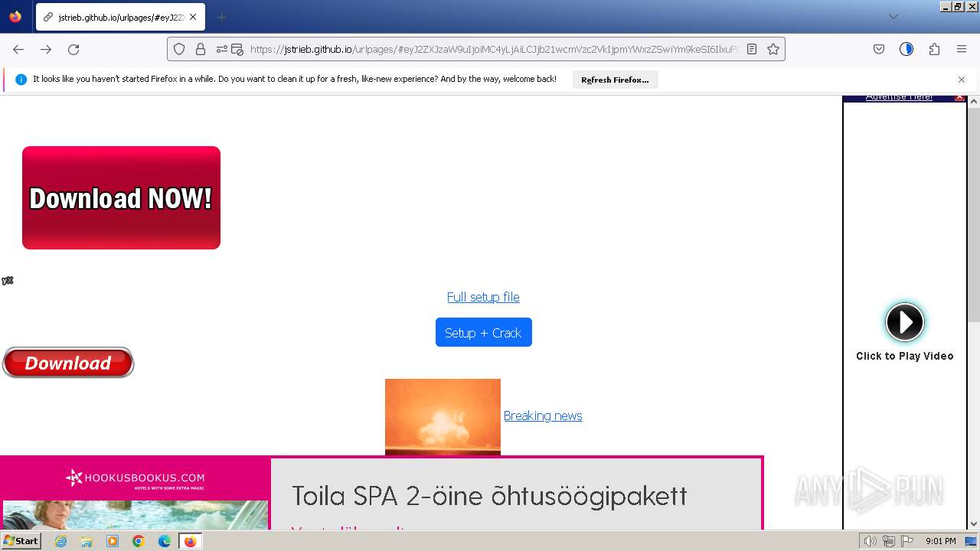Click the 9:01 PM clock
Screen dimensions: 980x551
940,541
